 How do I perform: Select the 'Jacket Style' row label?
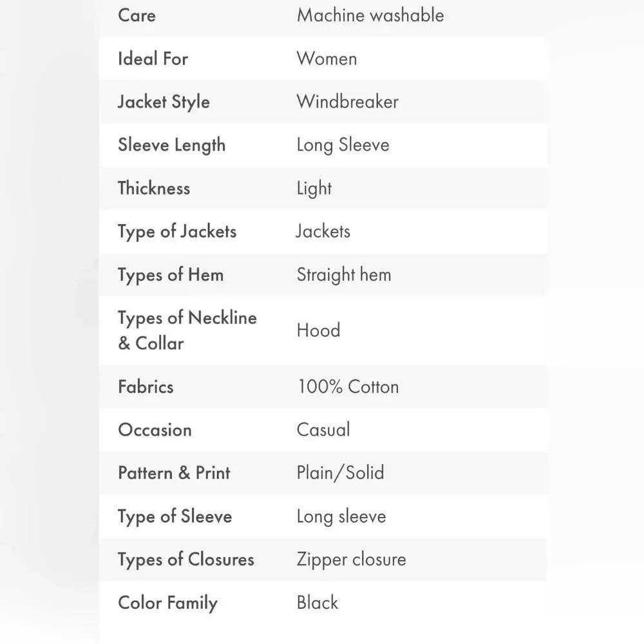[164, 102]
